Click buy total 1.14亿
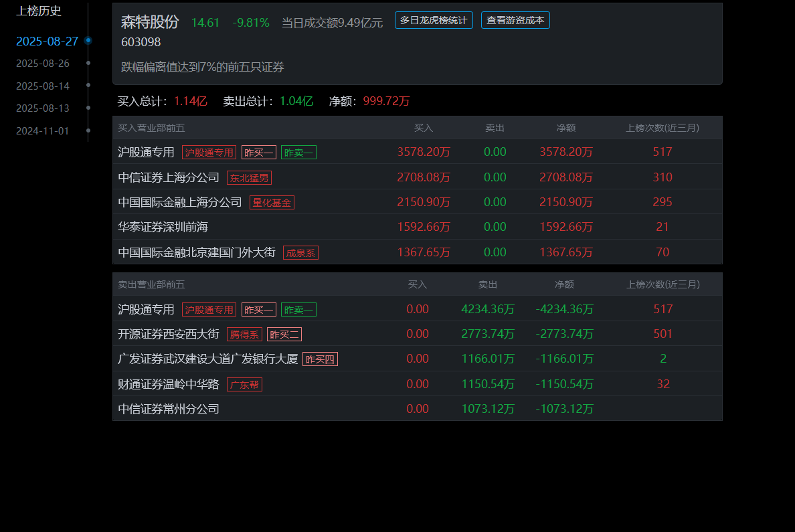 click(x=191, y=101)
